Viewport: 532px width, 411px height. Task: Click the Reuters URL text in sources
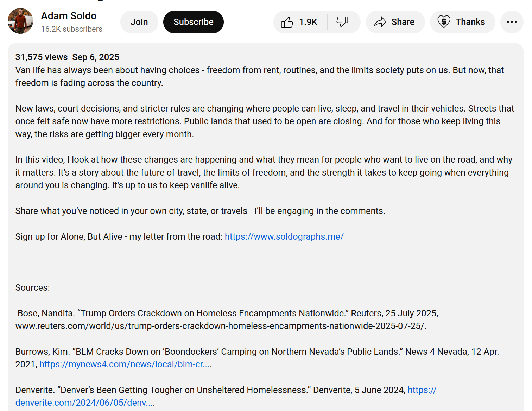coord(221,326)
